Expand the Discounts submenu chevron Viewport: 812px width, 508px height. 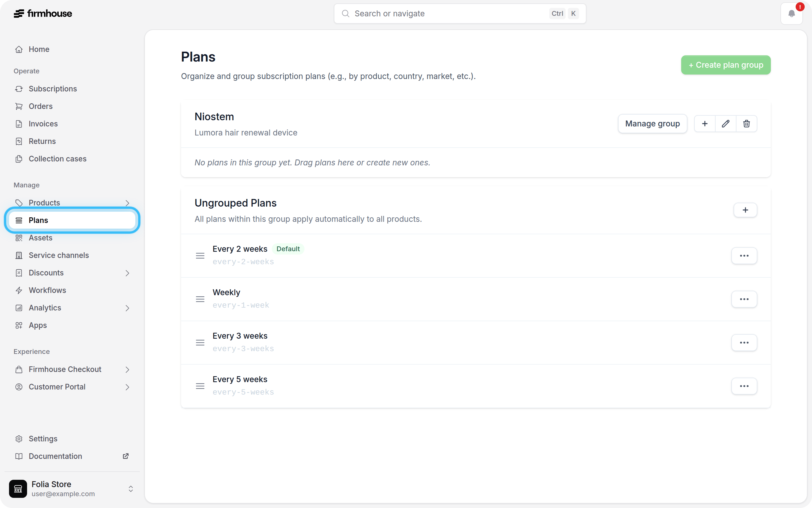[x=127, y=273]
